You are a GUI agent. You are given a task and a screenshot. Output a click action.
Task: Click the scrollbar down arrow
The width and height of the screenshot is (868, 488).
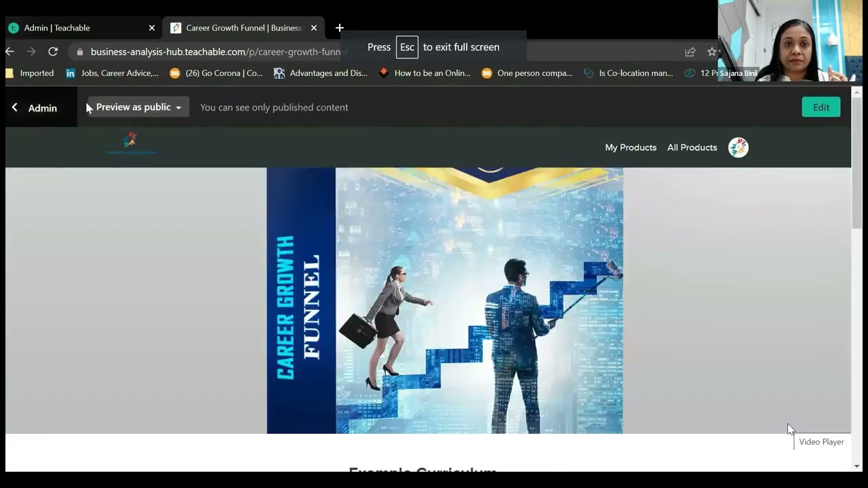coord(857,466)
